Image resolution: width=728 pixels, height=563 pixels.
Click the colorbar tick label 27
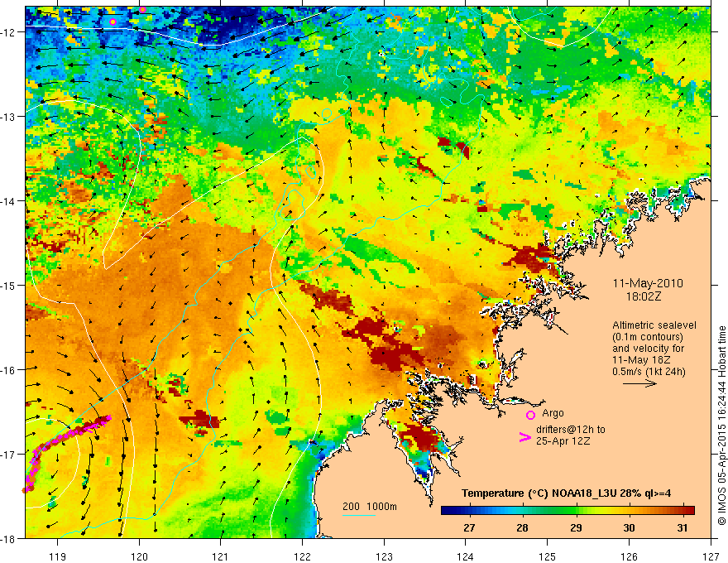469,527
